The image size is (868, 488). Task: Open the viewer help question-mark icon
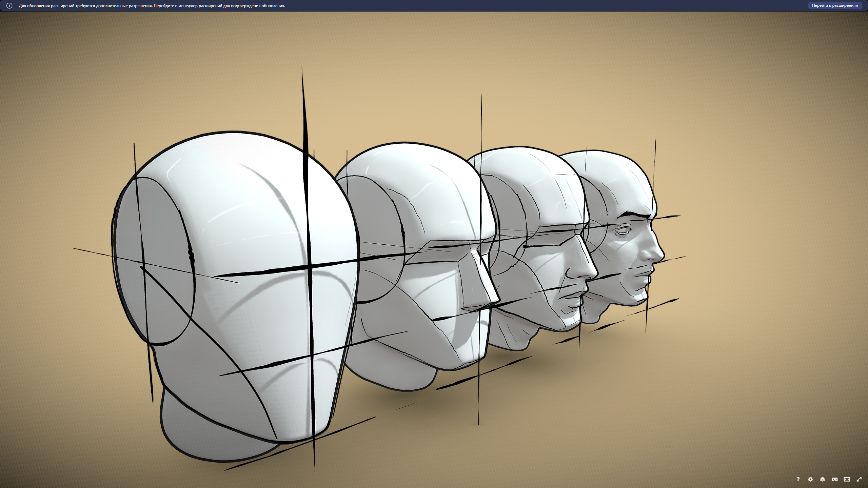798,479
